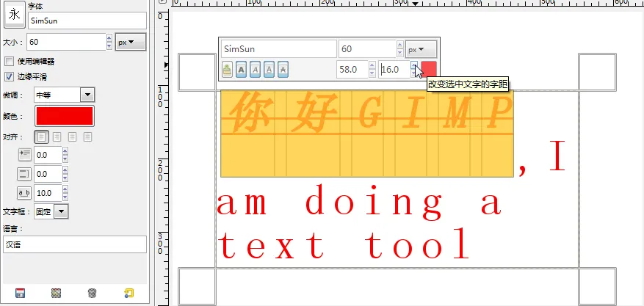
Task: Click the letter spacing field showing 10.0
Action: pyautogui.click(x=48, y=193)
